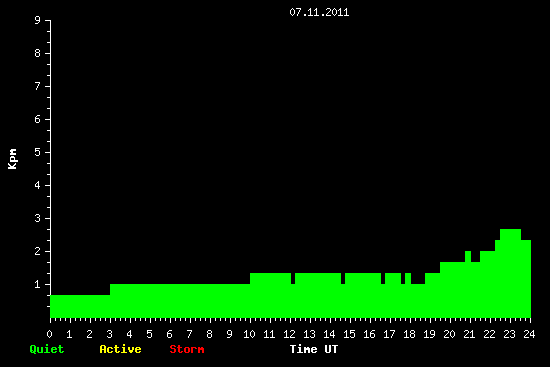This screenshot has height=367, width=550.
Task: Click the Time UT axis title
Action: [314, 349]
